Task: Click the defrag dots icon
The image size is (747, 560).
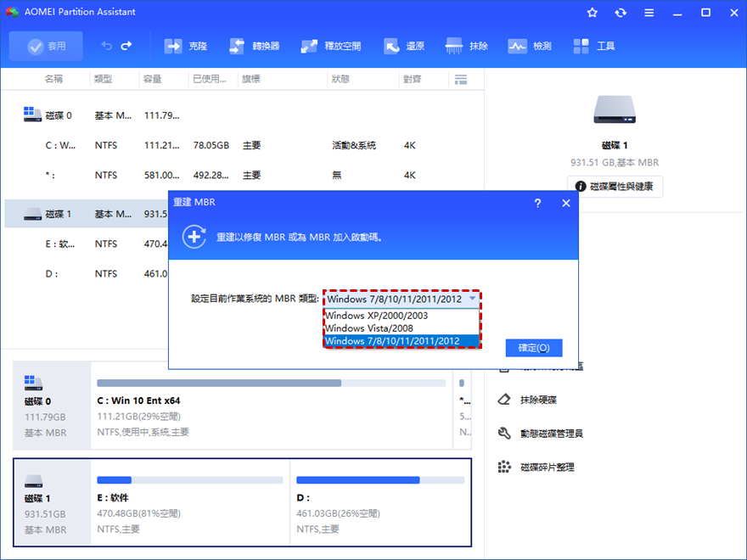Action: pos(504,467)
